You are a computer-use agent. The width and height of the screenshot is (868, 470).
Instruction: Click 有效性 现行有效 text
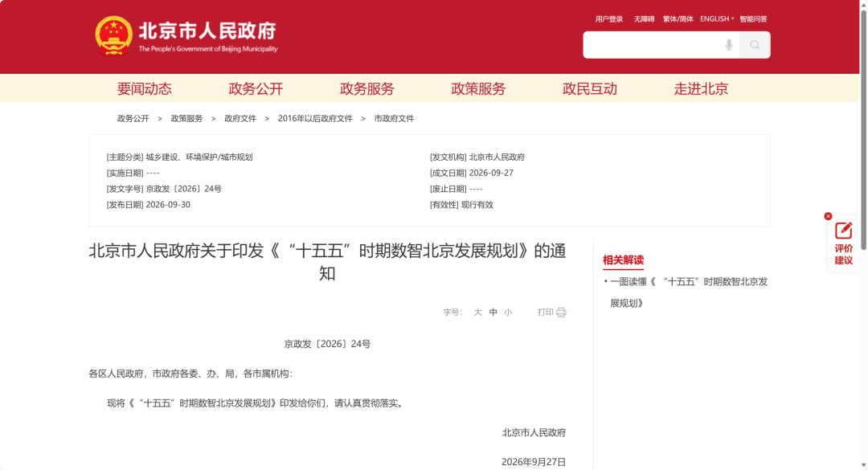pyautogui.click(x=461, y=205)
